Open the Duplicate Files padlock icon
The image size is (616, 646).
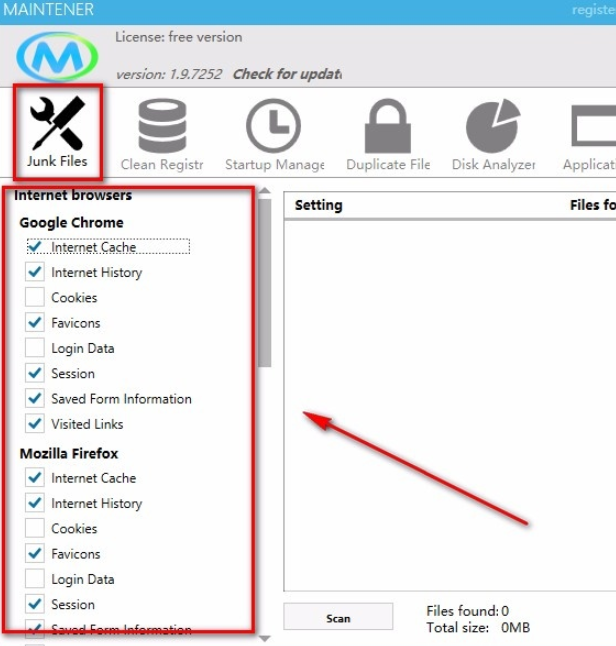[388, 126]
